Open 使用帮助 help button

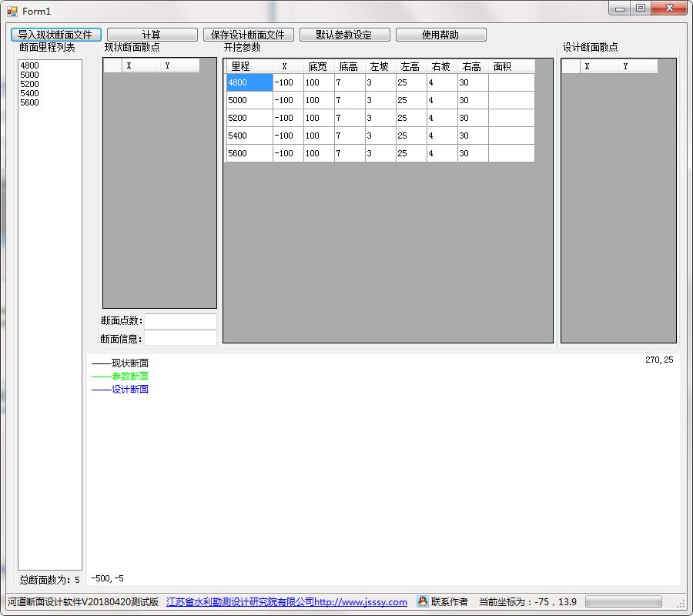tap(441, 35)
